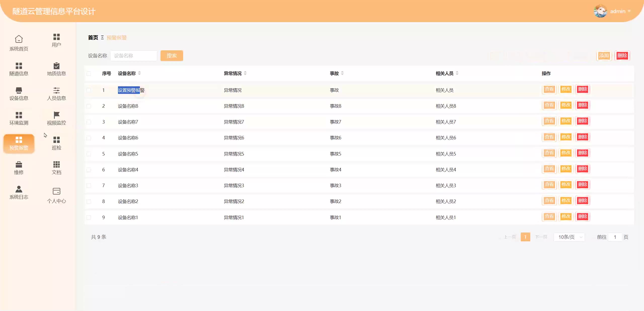Select the 设备信息 sidebar icon

click(x=19, y=91)
